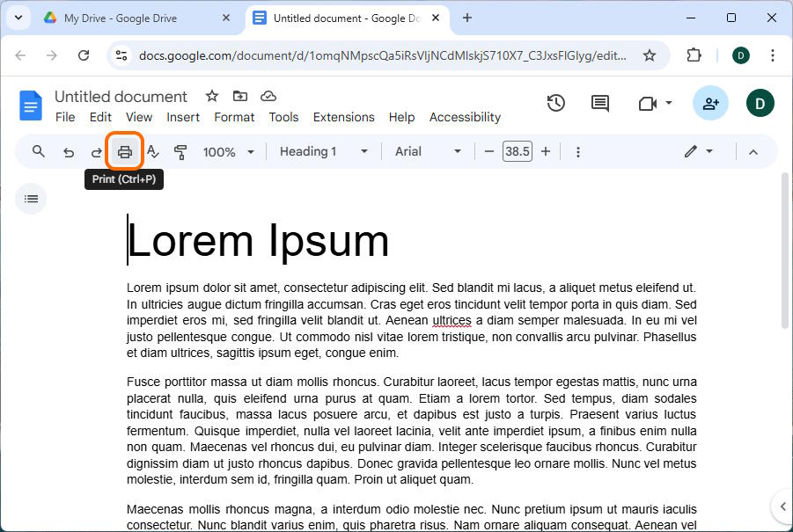Click the Lorem Ipsum heading text
The height and width of the screenshot is (532, 793).
pyautogui.click(x=259, y=241)
